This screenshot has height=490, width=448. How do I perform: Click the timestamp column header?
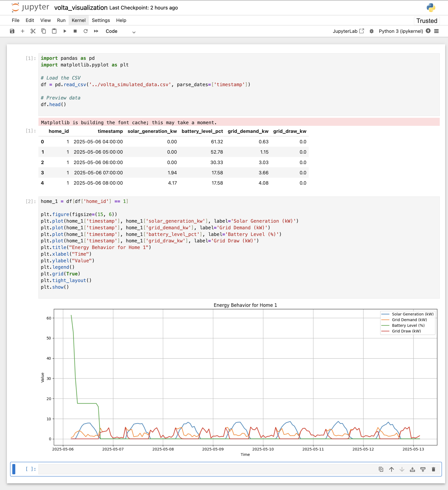click(110, 131)
